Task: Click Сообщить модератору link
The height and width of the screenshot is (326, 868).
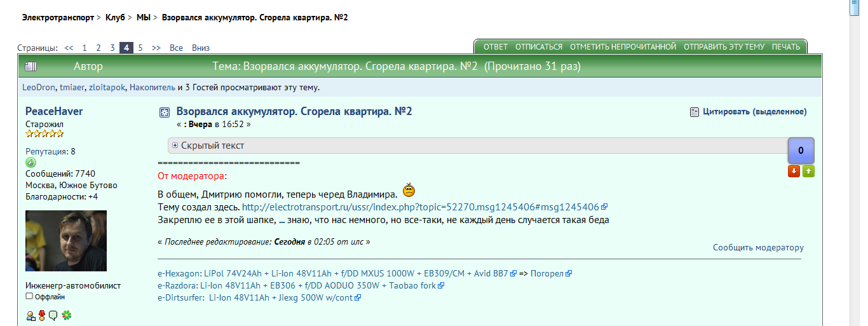Action: [x=758, y=248]
